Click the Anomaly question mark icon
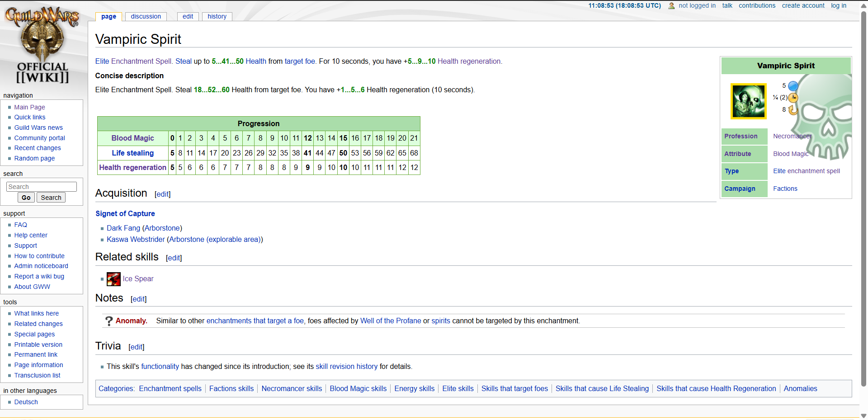The width and height of the screenshot is (868, 420). click(x=109, y=321)
